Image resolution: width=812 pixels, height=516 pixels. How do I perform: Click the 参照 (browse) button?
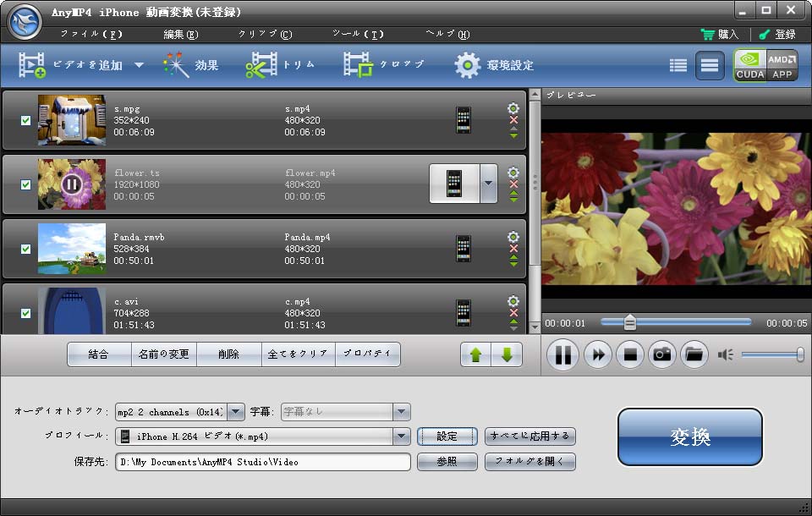447,462
